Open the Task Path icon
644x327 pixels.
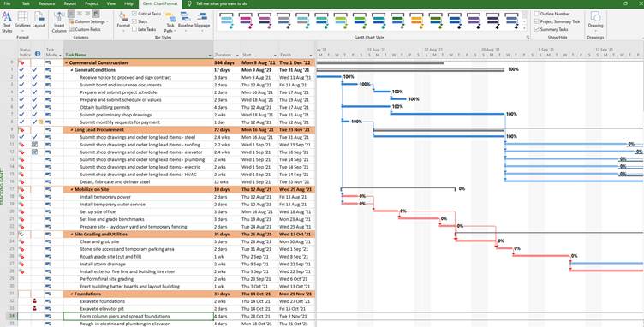[x=170, y=22]
